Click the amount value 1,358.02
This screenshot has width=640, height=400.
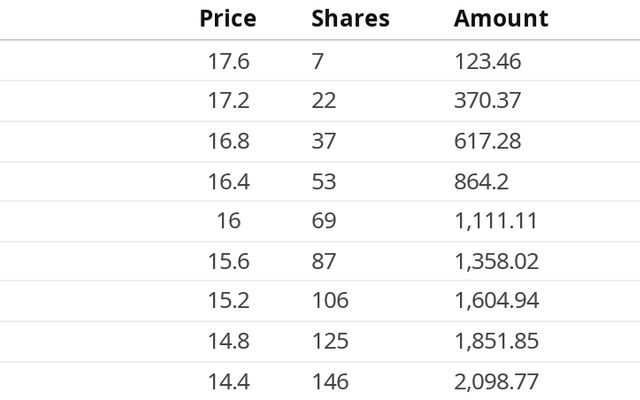click(x=496, y=261)
